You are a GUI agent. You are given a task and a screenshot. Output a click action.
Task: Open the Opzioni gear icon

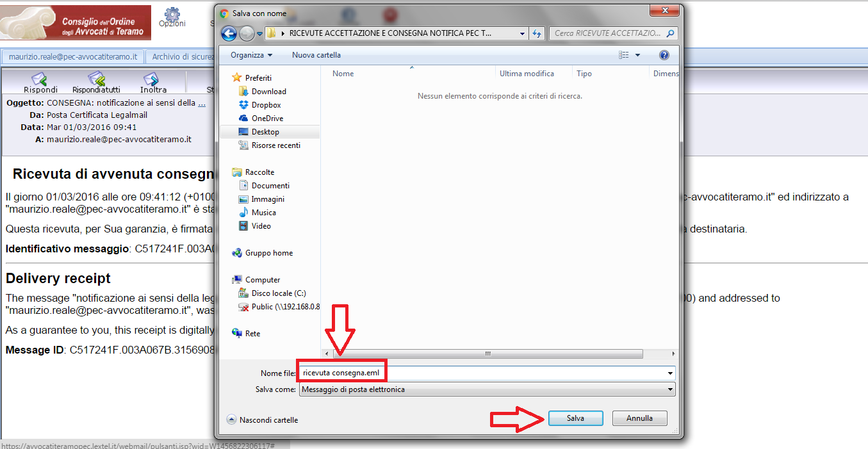point(172,13)
